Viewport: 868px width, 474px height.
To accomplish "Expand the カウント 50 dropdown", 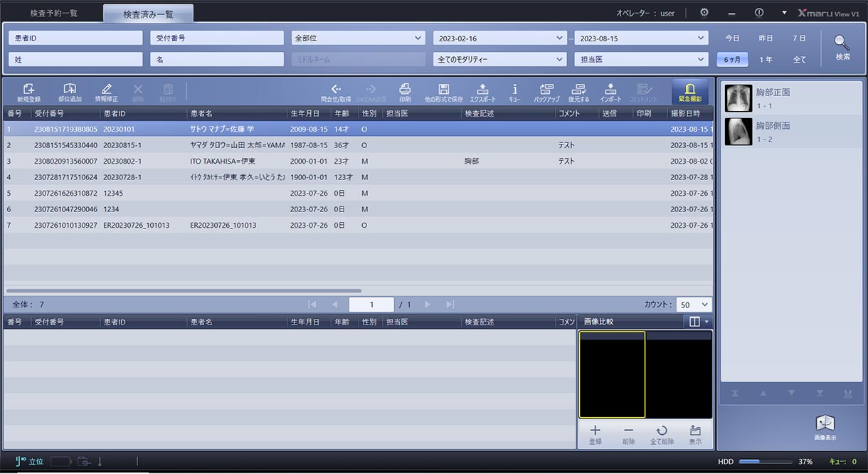I will click(694, 305).
